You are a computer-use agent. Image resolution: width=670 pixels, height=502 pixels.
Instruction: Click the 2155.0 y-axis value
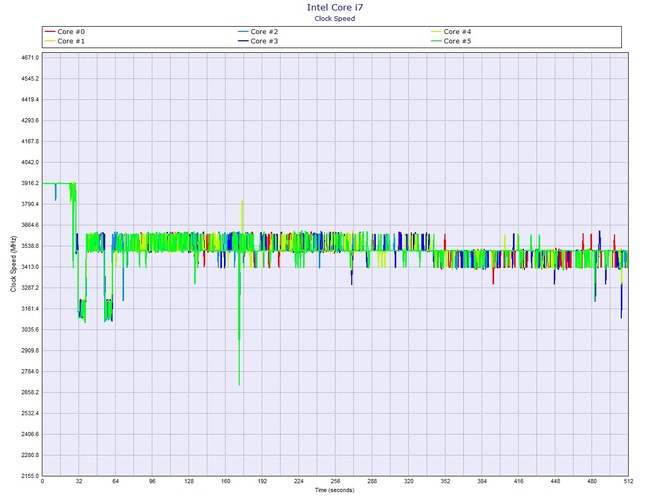pos(30,476)
